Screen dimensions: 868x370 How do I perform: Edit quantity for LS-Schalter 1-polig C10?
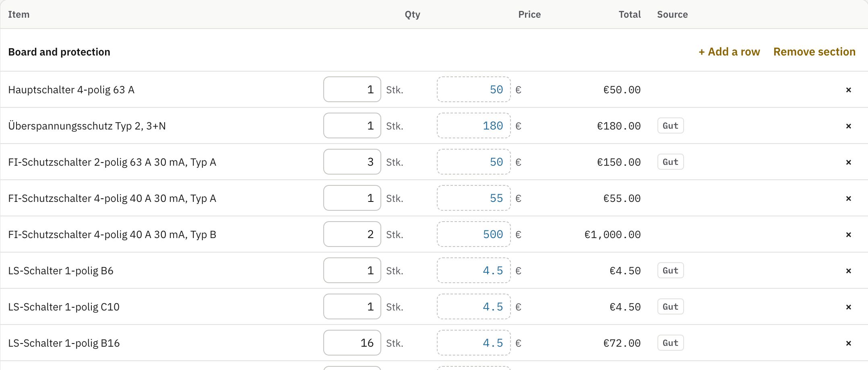point(352,306)
